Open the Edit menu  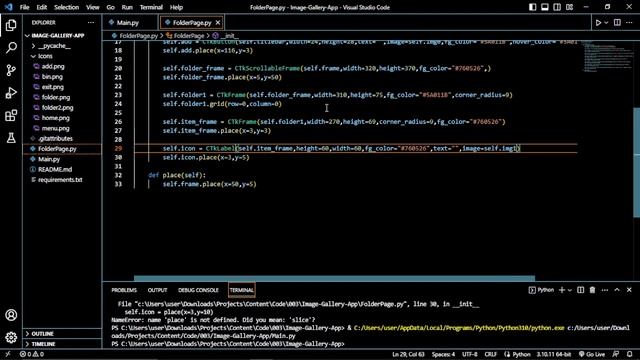(42, 7)
